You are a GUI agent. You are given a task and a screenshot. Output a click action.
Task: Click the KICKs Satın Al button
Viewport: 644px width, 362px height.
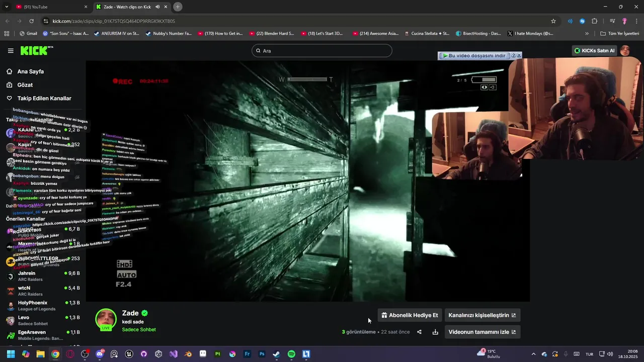[x=595, y=51]
